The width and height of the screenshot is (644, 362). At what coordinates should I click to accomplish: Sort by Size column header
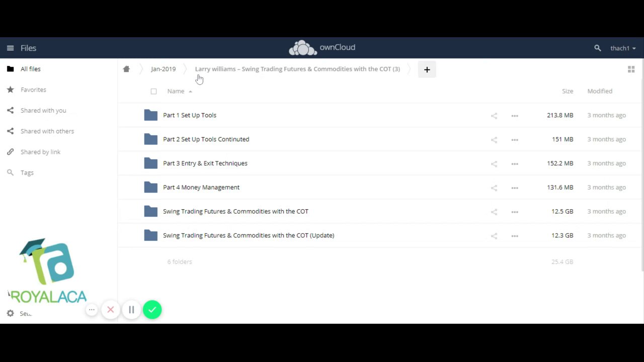[568, 91]
